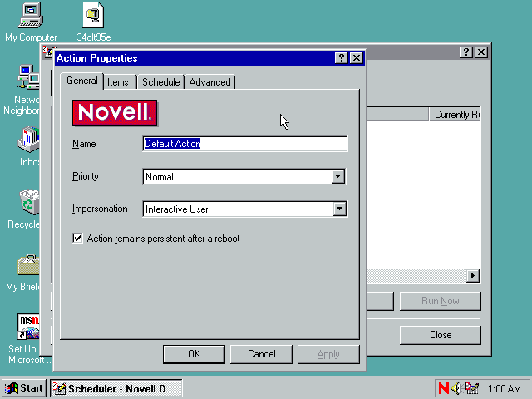Click the Set Up Microsoft Network icon
This screenshot has width=532, height=399.
[x=29, y=328]
